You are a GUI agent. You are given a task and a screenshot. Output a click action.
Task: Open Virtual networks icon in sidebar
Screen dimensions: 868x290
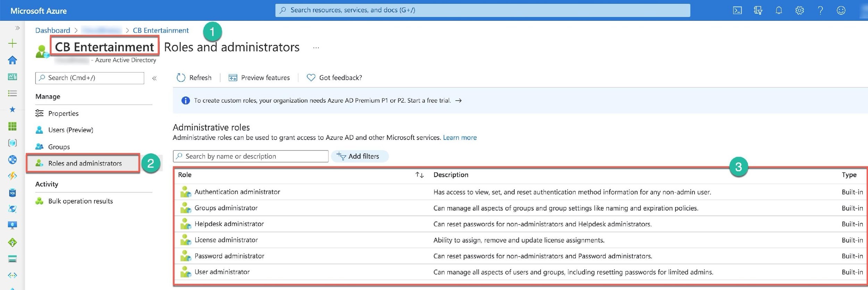click(12, 275)
